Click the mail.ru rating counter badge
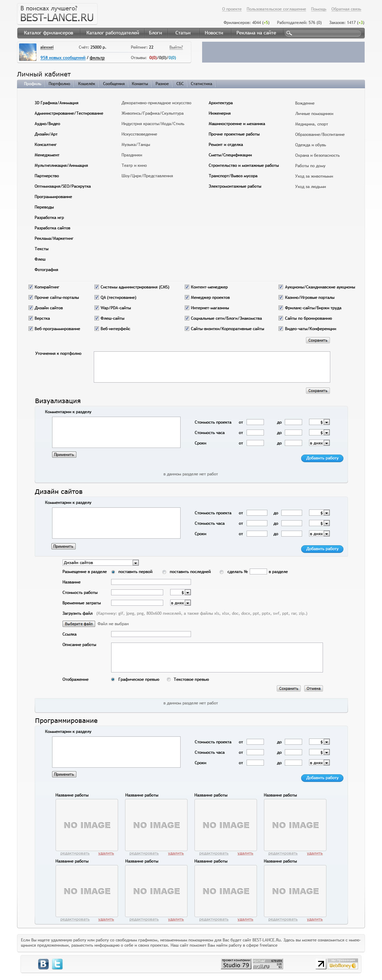The image size is (382, 980). pos(268,964)
